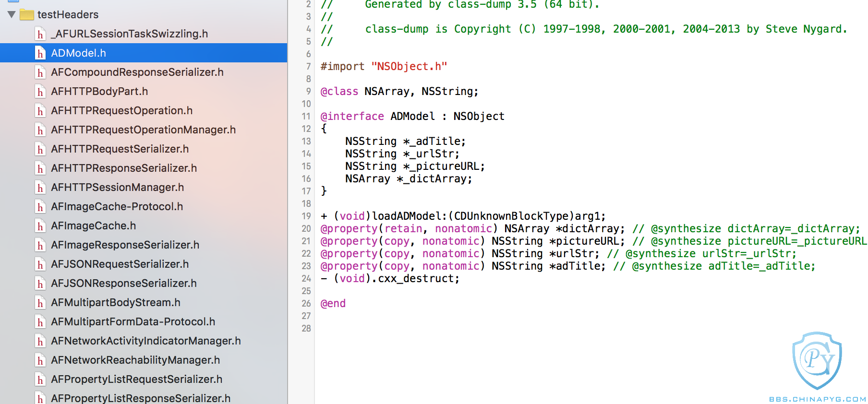This screenshot has width=868, height=404.
Task: Open AFHTTPSessionManager.h file
Action: 118,187
